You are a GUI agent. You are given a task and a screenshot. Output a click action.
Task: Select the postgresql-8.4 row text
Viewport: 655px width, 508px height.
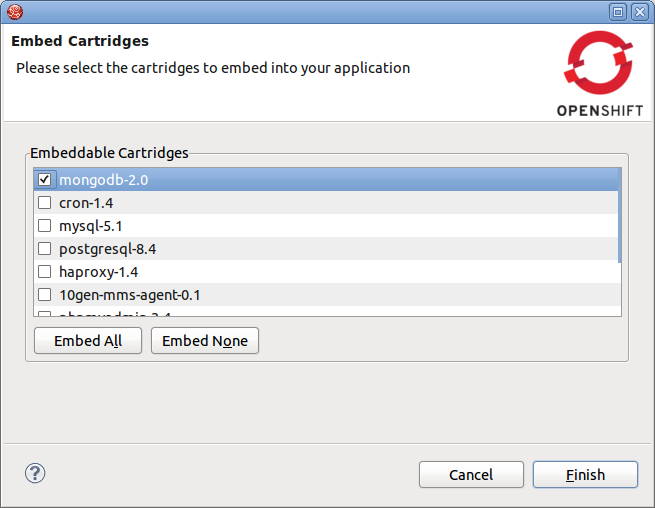coord(107,249)
